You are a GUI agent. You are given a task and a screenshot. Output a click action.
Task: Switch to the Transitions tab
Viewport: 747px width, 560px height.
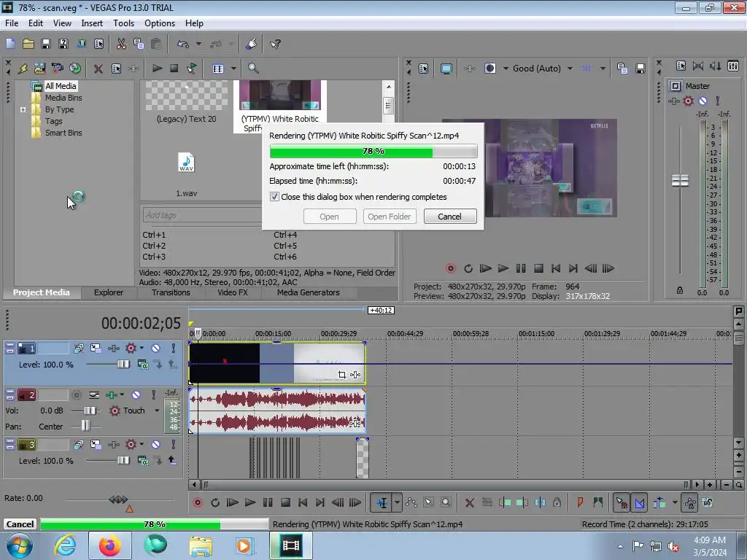pos(171,292)
